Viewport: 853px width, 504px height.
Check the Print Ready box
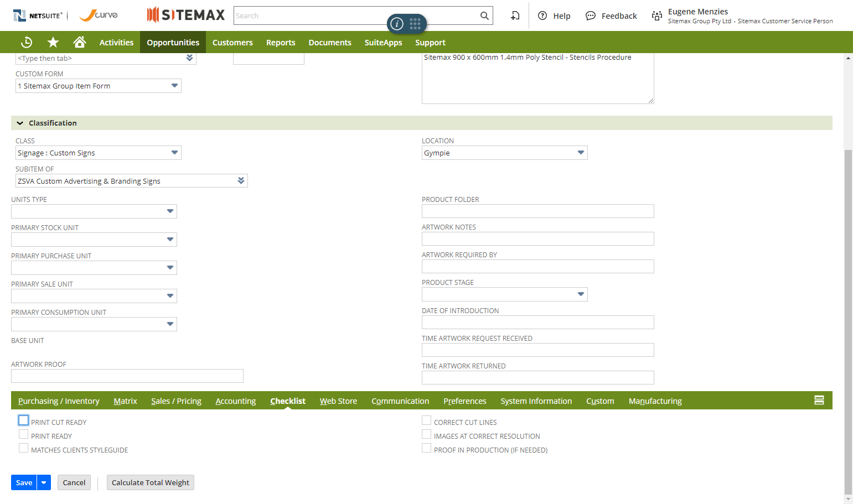point(23,434)
